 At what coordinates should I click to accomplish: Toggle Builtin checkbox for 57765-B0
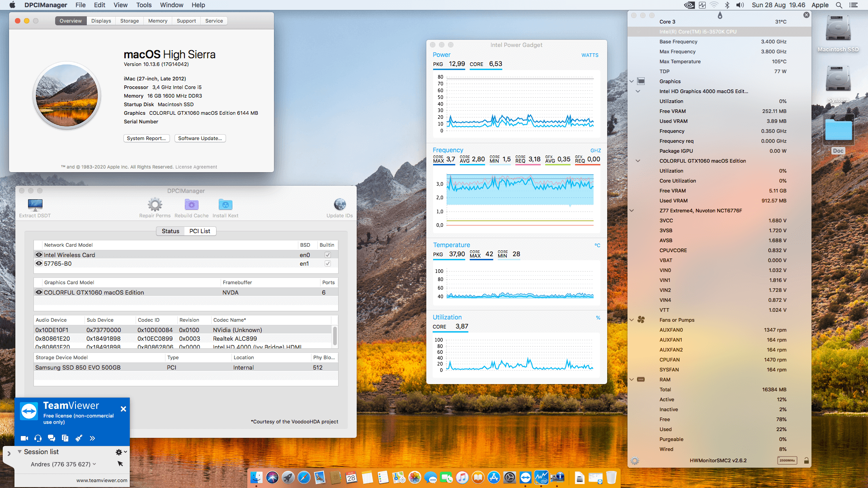point(327,263)
